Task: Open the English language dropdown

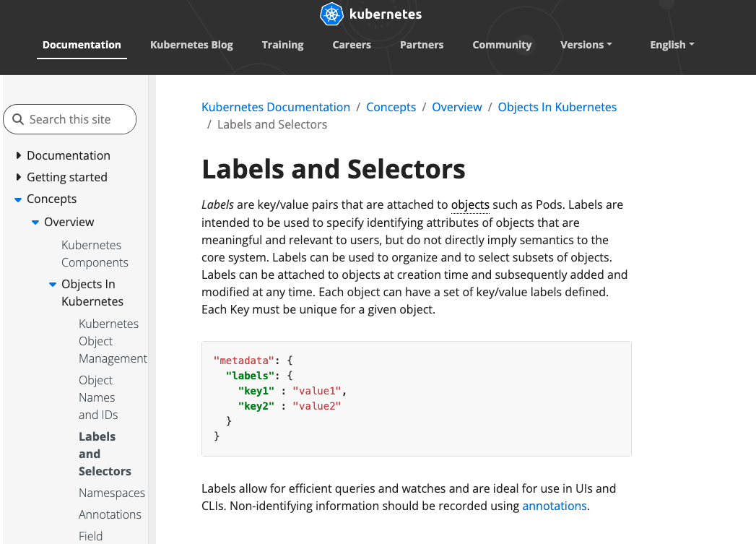Action: tap(672, 45)
